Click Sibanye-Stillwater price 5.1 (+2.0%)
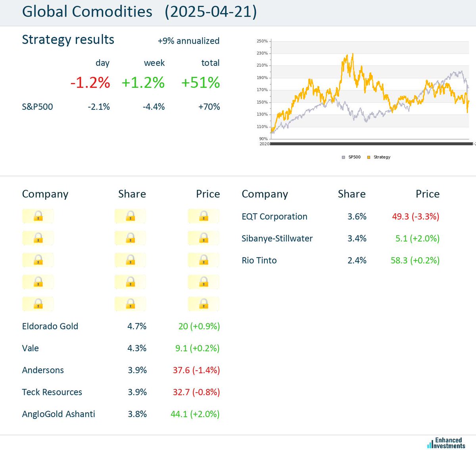 [x=417, y=238]
